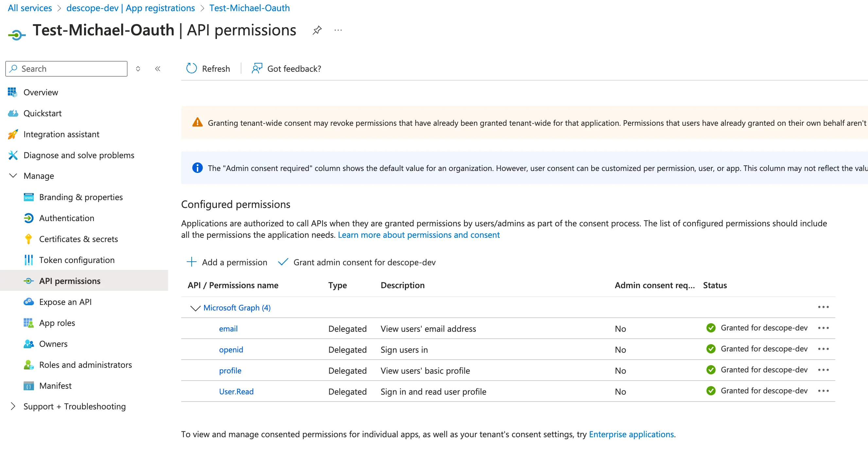Pin the API permissions page
Viewport: 868px width, 450px height.
pyautogui.click(x=317, y=30)
